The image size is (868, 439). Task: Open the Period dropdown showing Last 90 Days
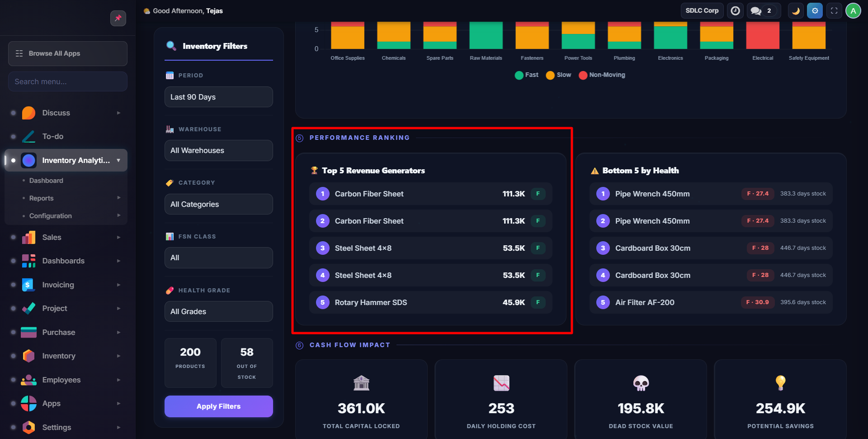click(218, 97)
